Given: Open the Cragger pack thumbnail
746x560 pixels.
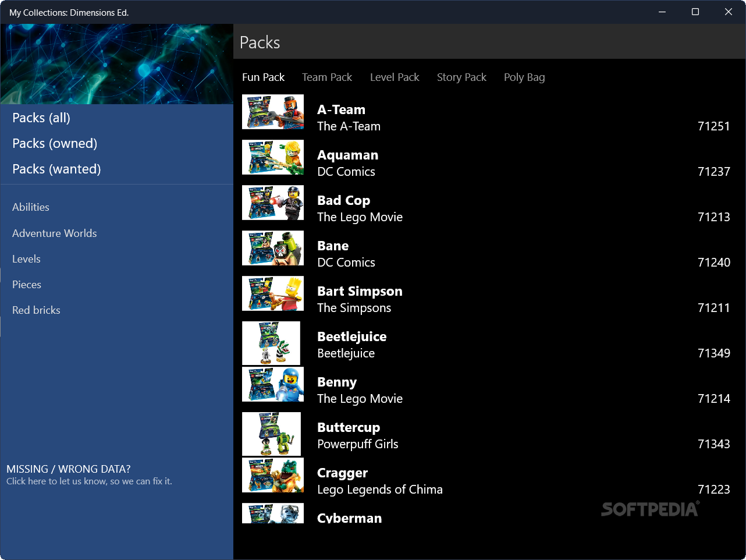Looking at the screenshot, I should (x=273, y=475).
